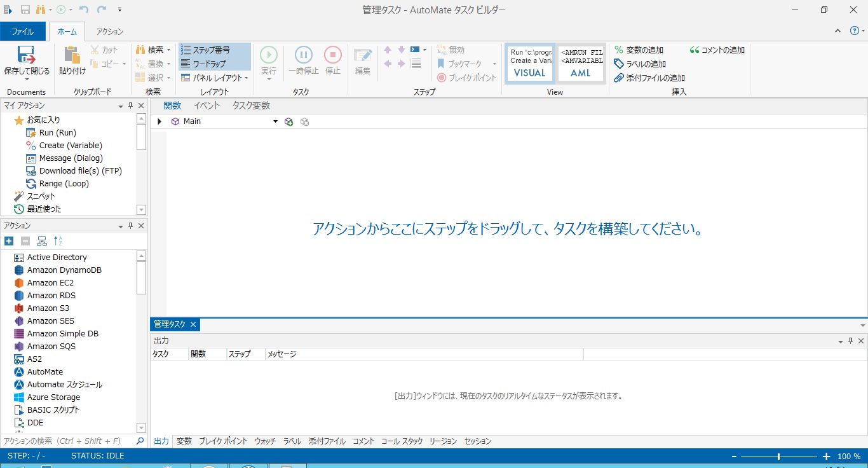Click the 停止 stop button
868x468 pixels.
coord(333,55)
